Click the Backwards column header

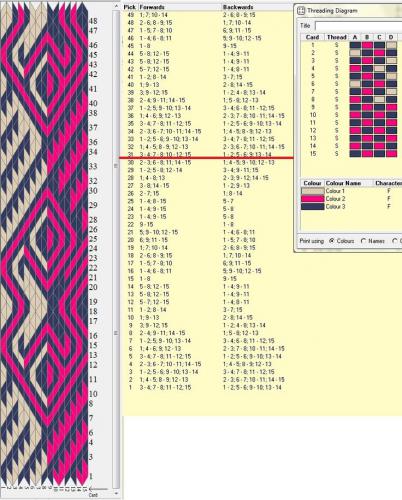[x=238, y=7]
